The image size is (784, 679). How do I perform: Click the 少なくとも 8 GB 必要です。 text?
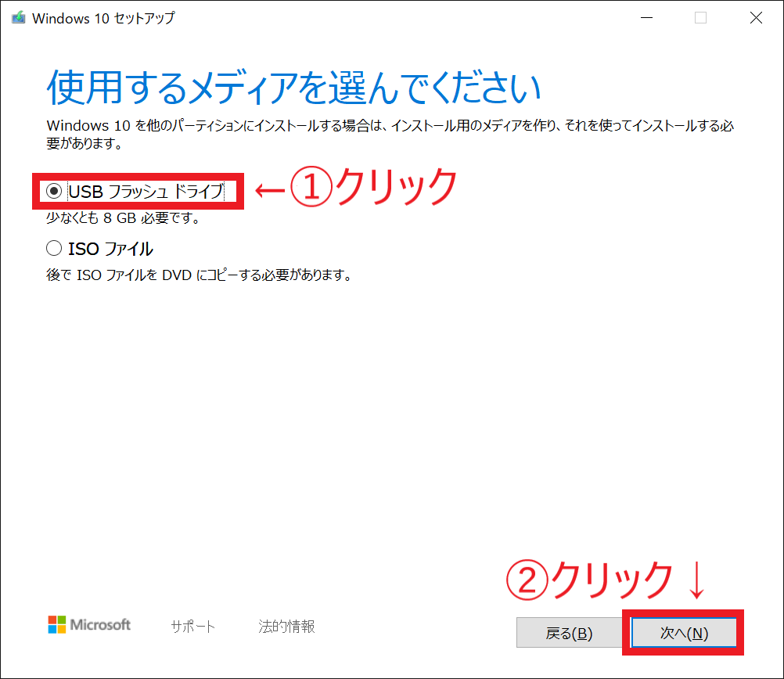(124, 218)
